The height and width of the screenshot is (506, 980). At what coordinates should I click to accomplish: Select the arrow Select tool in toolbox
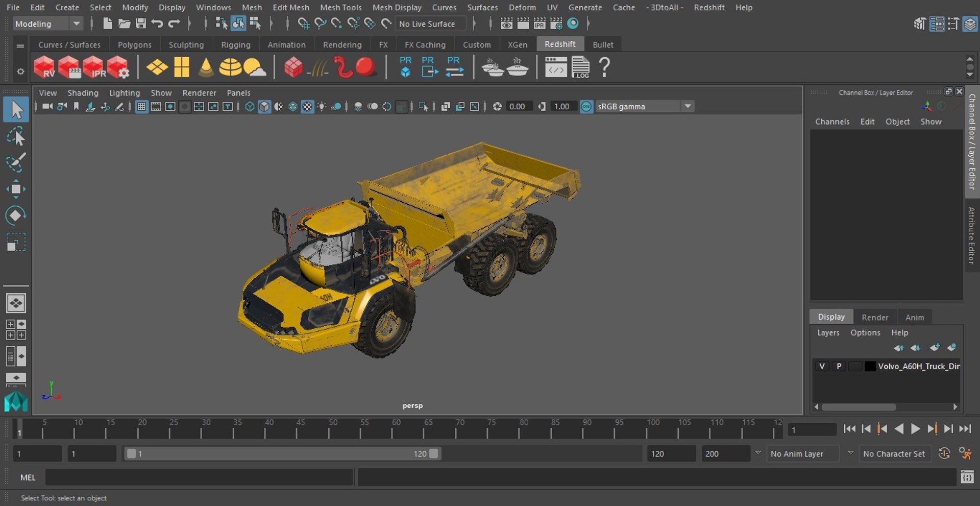(16, 109)
